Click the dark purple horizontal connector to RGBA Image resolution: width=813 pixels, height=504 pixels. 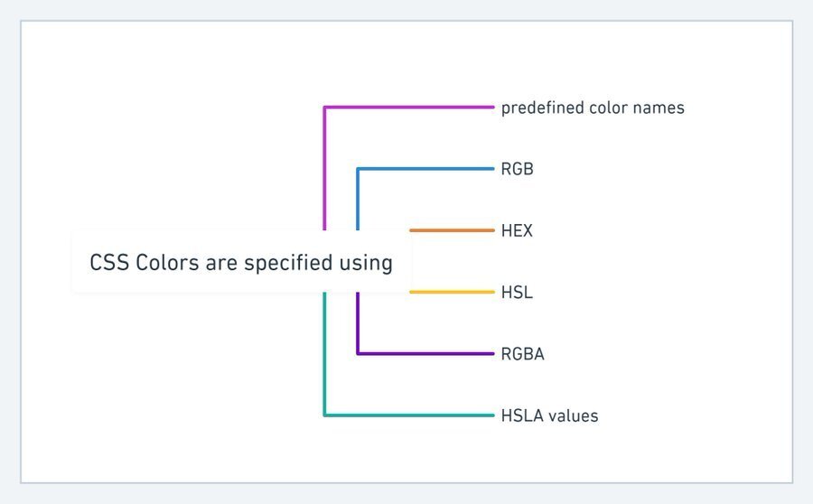coord(425,354)
